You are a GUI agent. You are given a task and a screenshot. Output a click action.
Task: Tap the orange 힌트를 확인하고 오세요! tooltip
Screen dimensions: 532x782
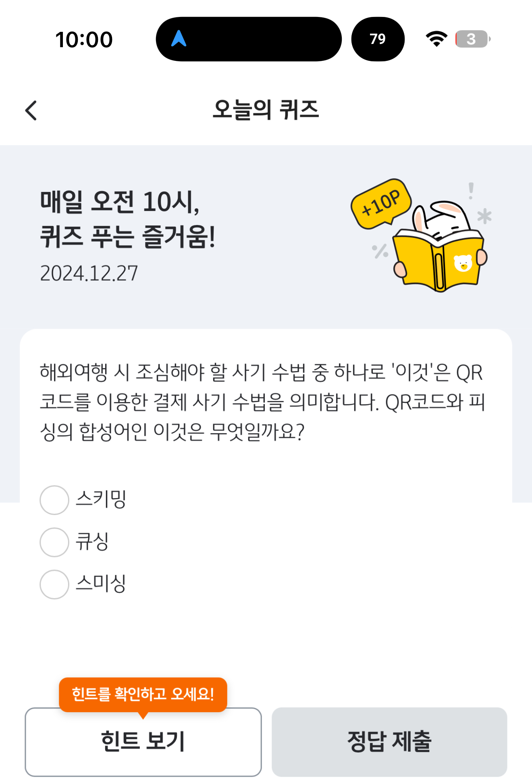coord(143,694)
